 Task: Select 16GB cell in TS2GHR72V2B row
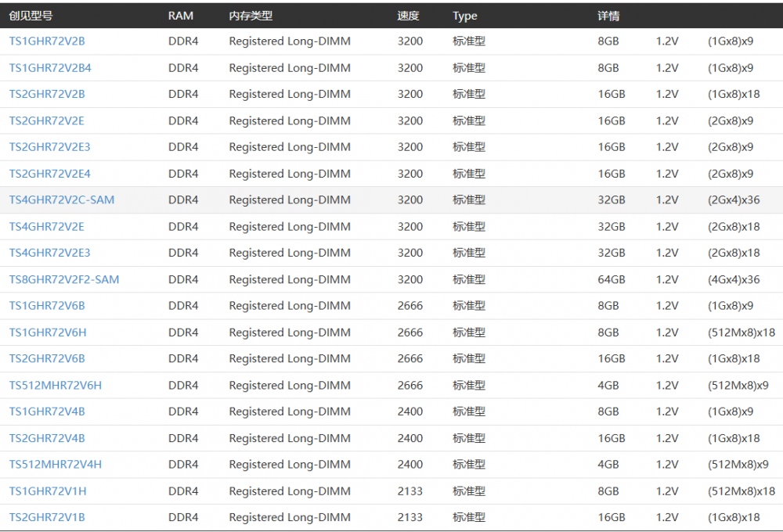tap(612, 95)
